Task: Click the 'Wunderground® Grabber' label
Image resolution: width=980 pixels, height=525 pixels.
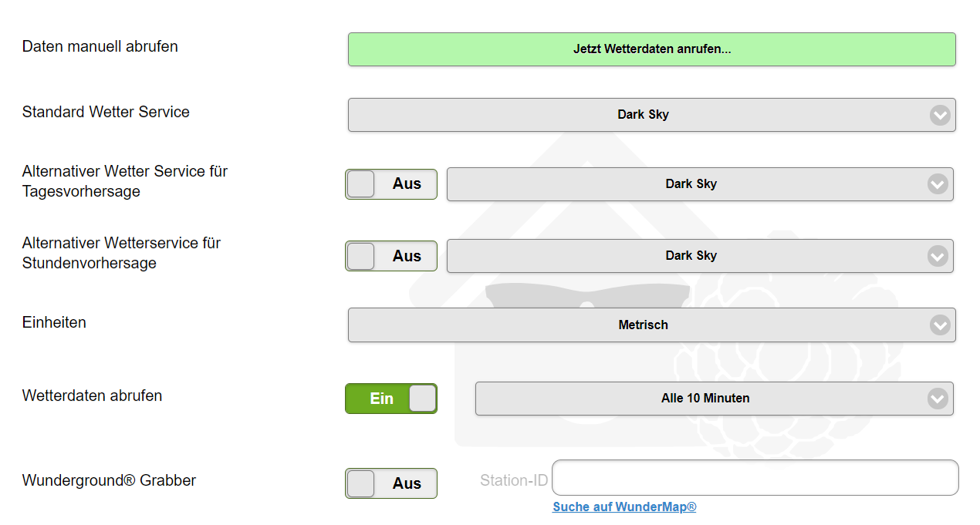Action: click(x=109, y=480)
